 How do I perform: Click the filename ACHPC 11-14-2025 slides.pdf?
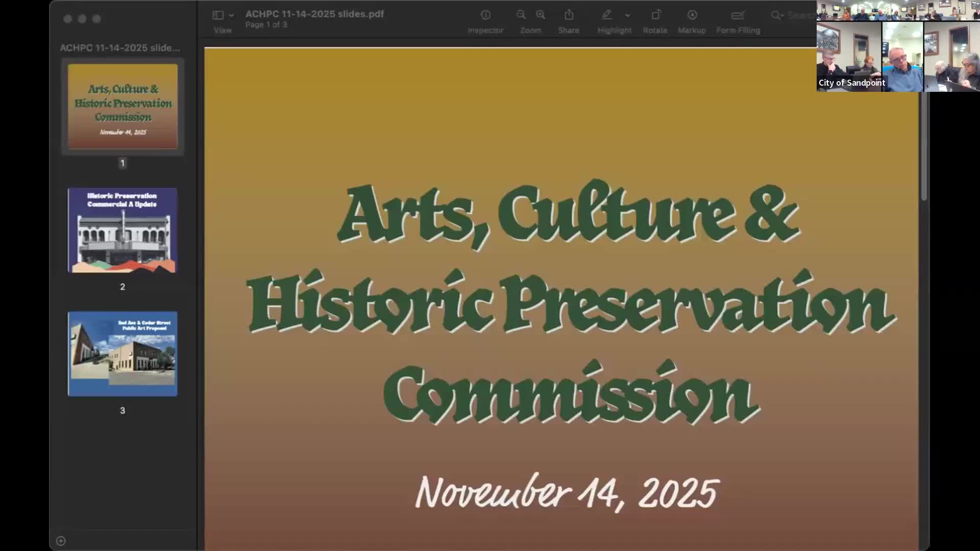314,14
